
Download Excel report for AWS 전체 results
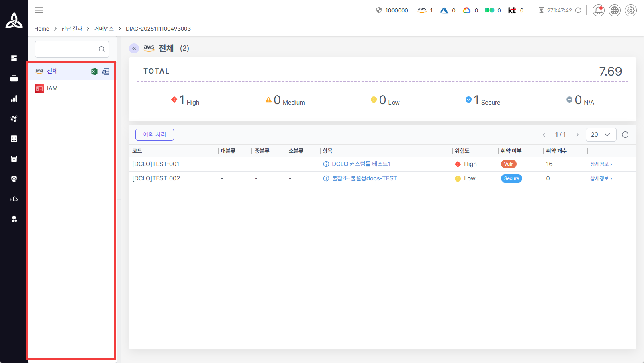coord(94,71)
